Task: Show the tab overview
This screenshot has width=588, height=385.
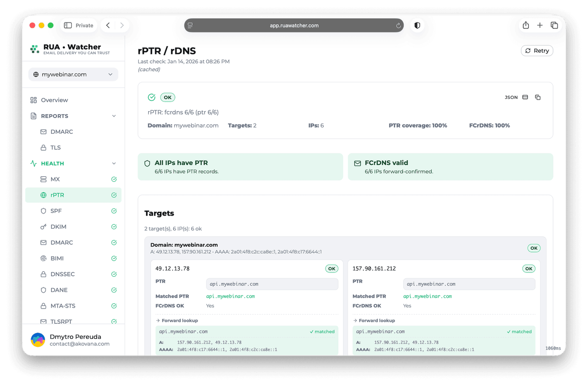Action: click(x=554, y=25)
